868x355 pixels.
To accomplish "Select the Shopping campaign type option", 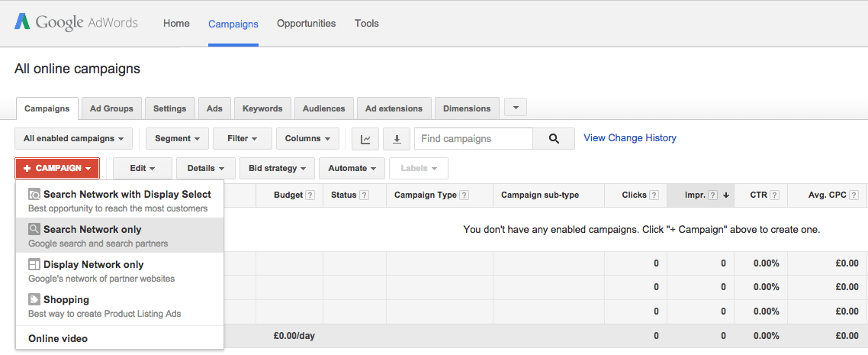I will pyautogui.click(x=120, y=305).
